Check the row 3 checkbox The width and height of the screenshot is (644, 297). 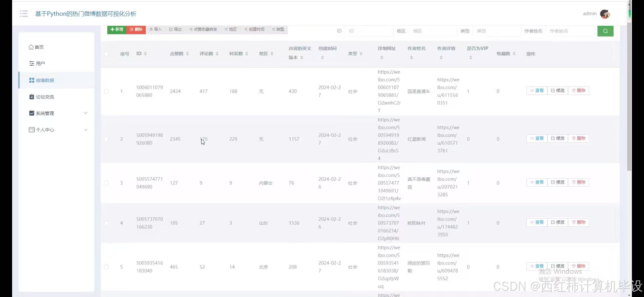(106, 183)
